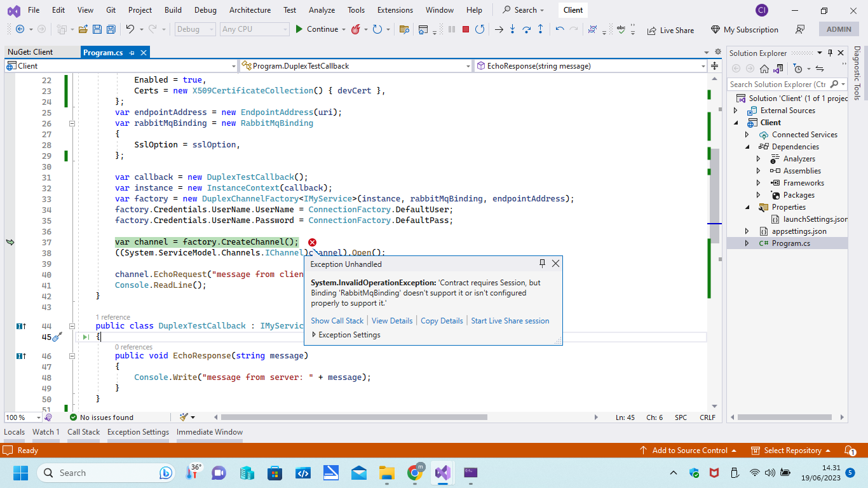
Task: Click the Step Over debugging icon
Action: 526,29
